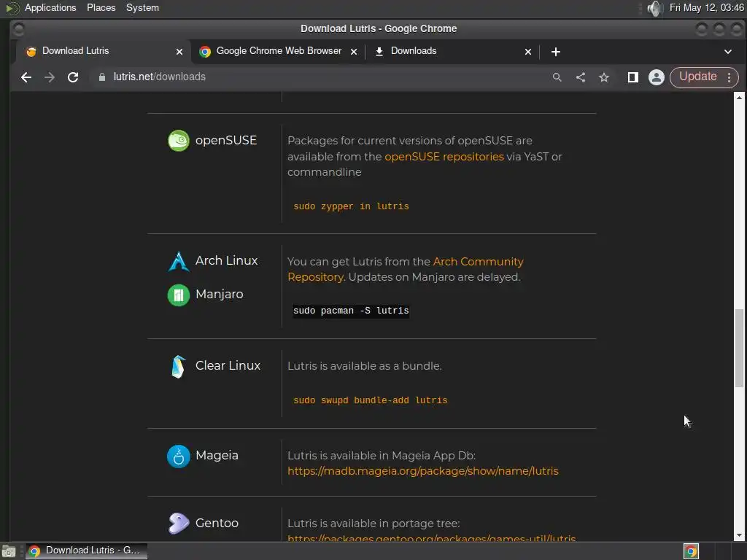
Task: Share this page via share icon
Action: 580,77
